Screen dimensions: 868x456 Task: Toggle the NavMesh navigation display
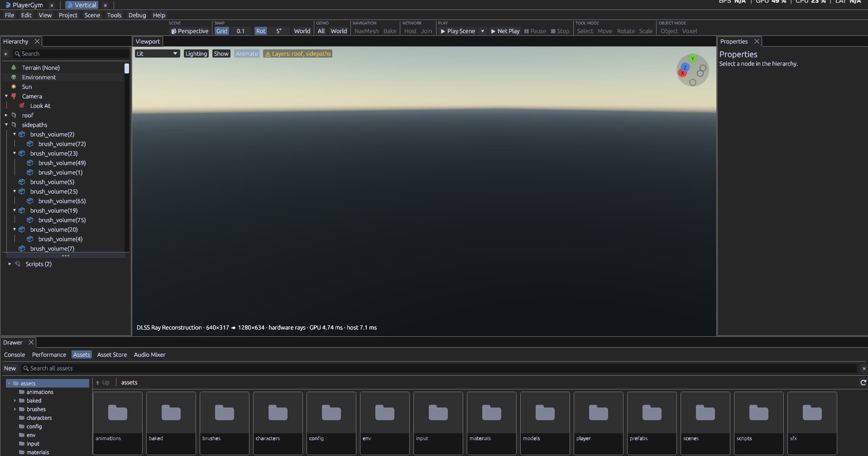point(366,31)
